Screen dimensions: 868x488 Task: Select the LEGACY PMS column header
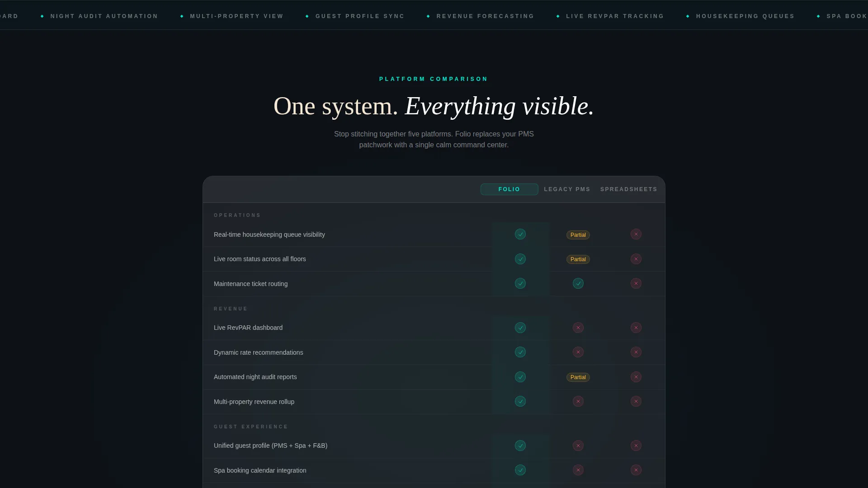[567, 189]
